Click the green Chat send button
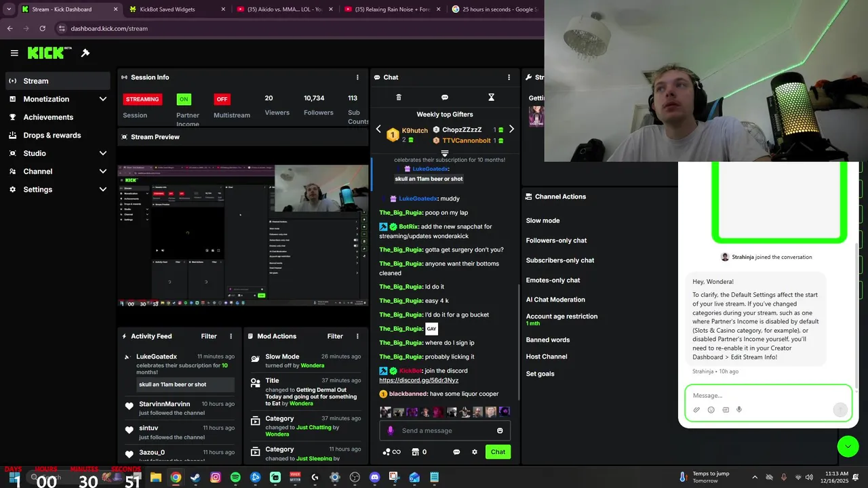The height and width of the screenshot is (488, 868). tap(498, 452)
